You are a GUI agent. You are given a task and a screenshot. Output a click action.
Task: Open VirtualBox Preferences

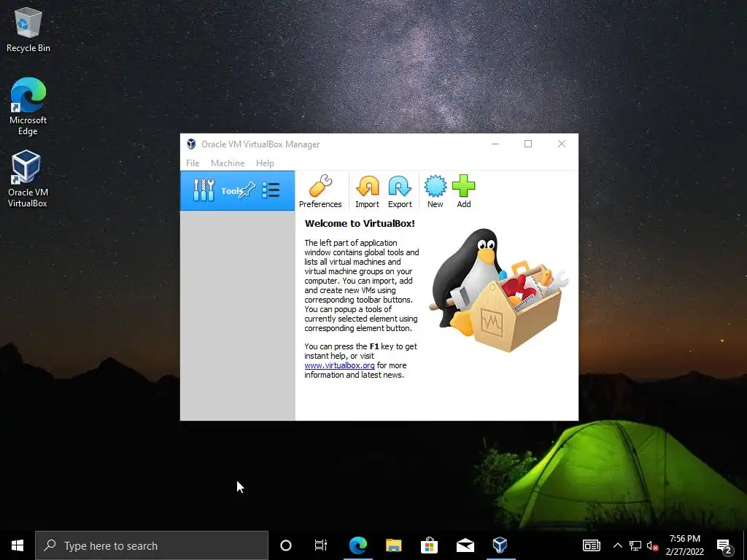(320, 192)
